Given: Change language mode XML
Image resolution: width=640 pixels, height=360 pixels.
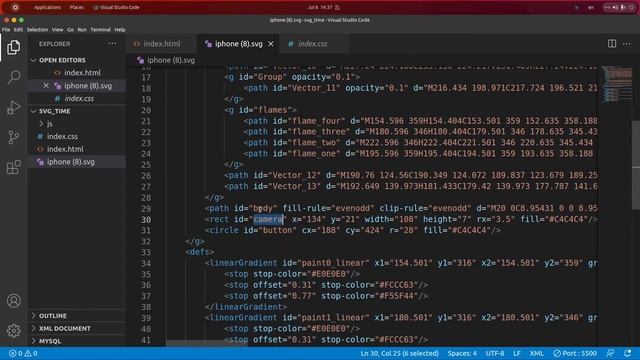Looking at the screenshot, I should click(x=536, y=353).
